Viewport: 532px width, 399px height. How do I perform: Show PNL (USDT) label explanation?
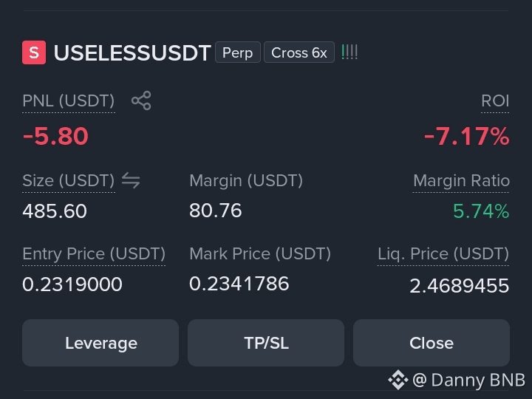pyautogui.click(x=69, y=101)
